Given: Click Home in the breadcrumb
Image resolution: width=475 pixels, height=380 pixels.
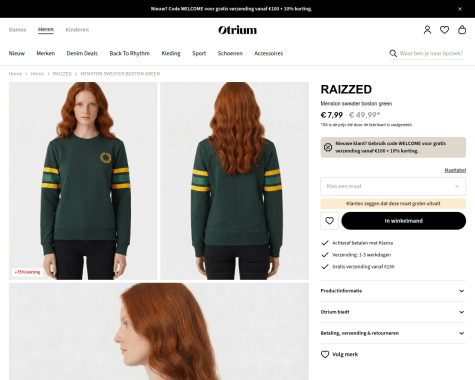Looking at the screenshot, I should click(x=15, y=74).
